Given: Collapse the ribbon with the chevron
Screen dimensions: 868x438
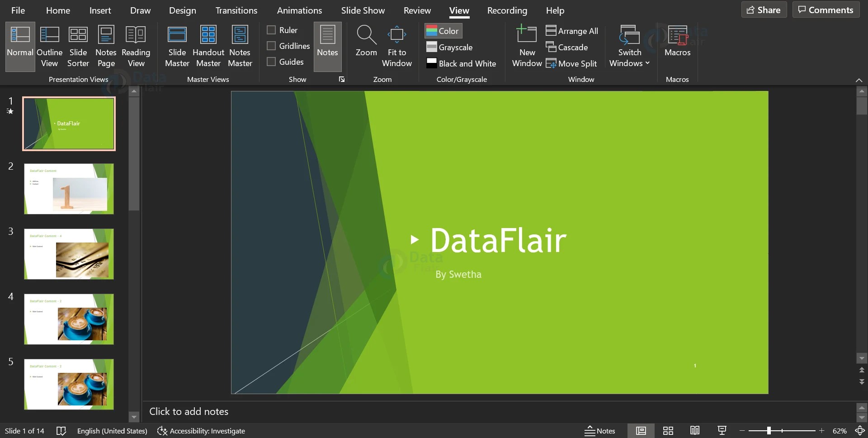Looking at the screenshot, I should point(859,80).
